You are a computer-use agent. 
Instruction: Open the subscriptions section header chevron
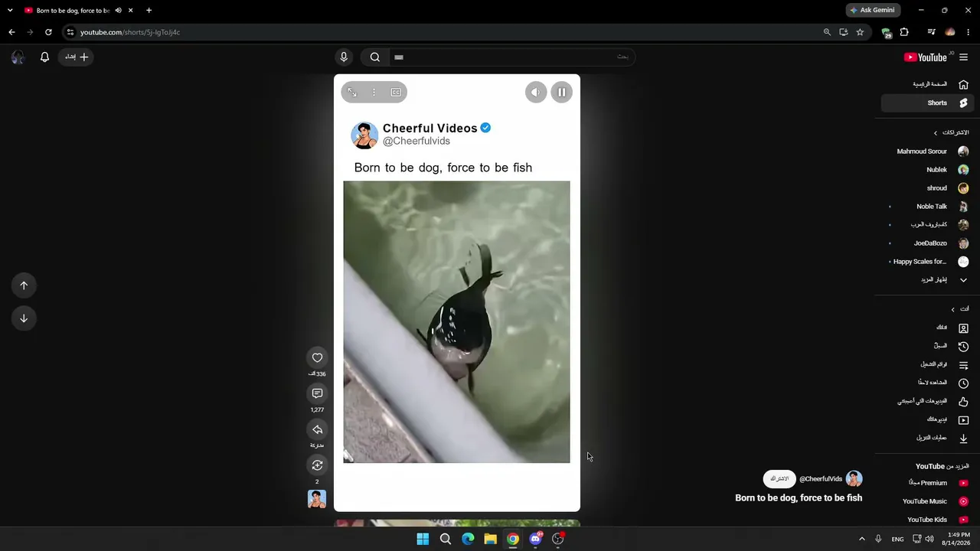tap(935, 133)
